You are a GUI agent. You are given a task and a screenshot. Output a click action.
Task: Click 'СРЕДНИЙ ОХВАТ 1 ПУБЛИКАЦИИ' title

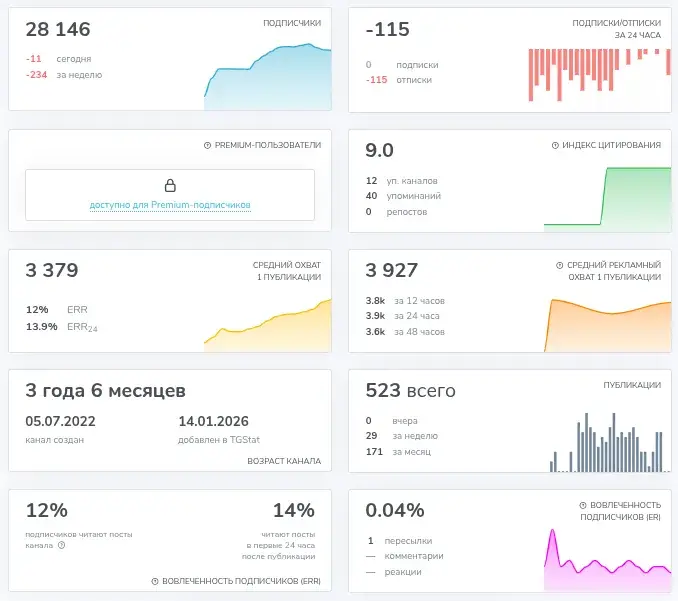(287, 271)
